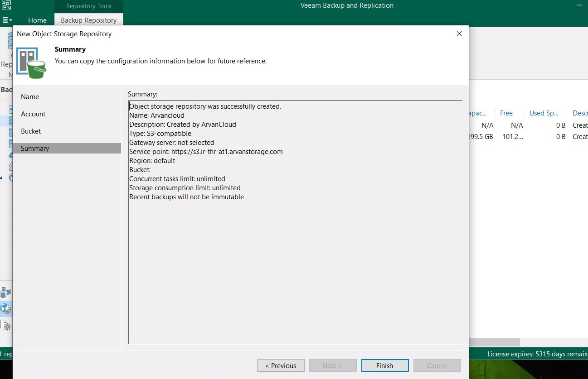Switch to the Home ribbon tab
The image size is (588, 379).
pos(37,20)
